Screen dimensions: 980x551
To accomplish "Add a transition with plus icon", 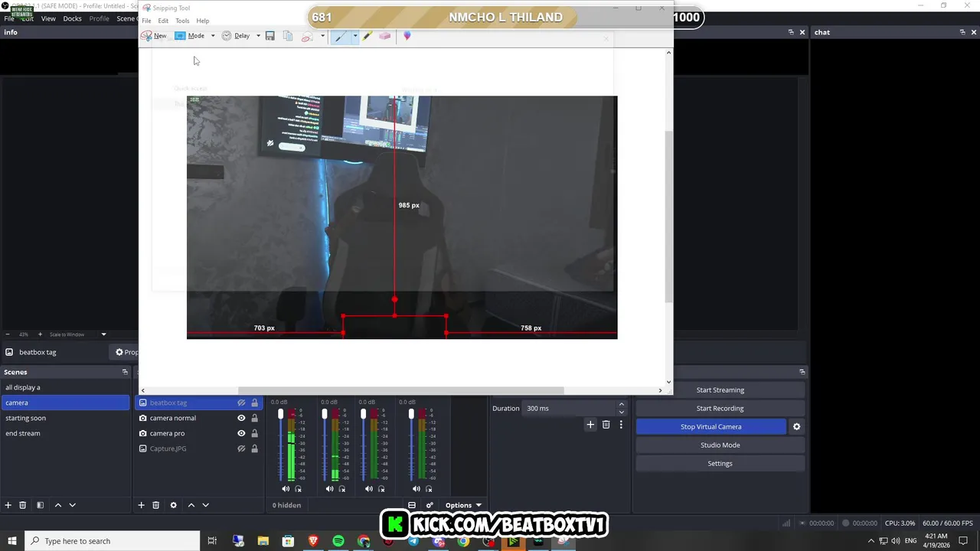I will (590, 425).
